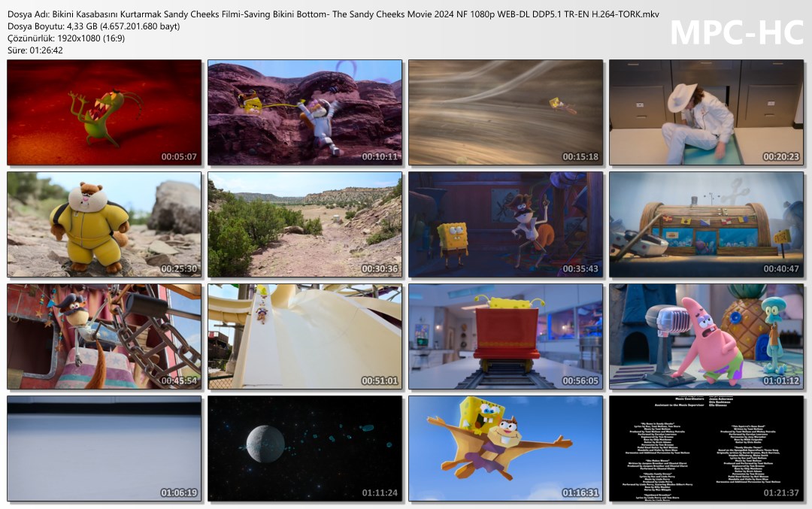
Task: Select the slide thumbnail stamped 00:51:01
Action: [305, 337]
